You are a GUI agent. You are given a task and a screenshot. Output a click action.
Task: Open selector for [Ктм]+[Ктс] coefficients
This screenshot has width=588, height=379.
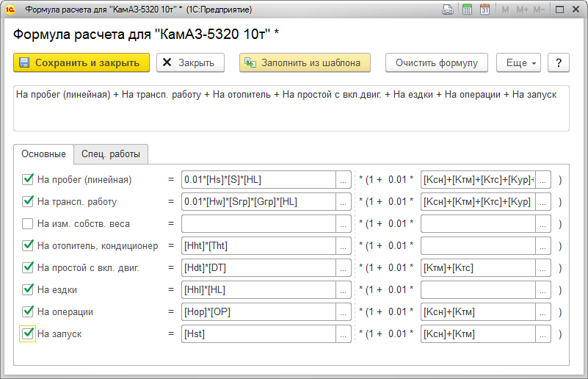point(543,267)
